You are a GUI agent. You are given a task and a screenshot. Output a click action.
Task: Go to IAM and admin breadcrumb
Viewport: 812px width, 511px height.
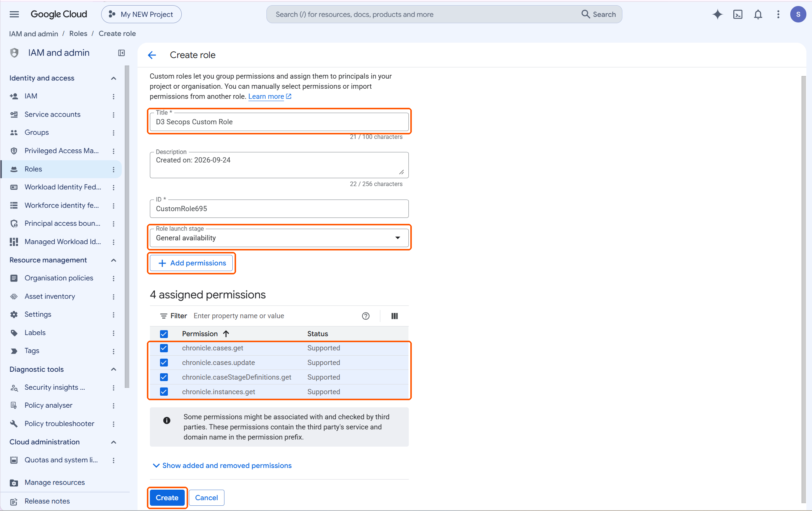(34, 34)
